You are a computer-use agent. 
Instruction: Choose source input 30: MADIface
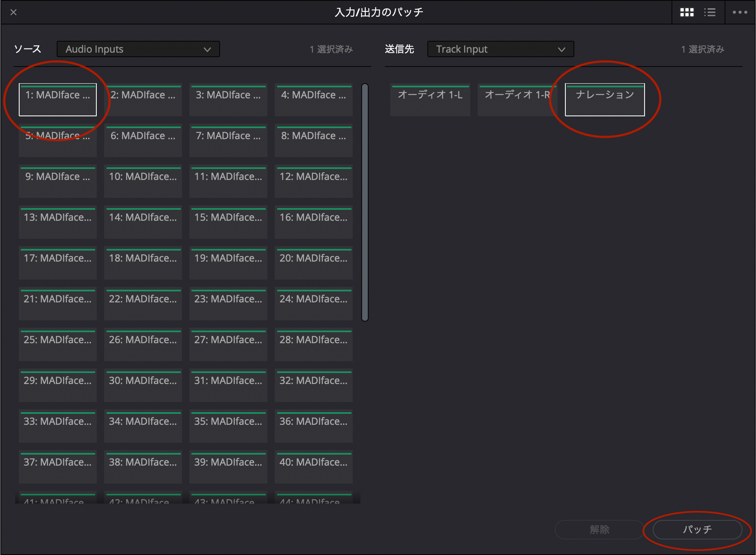click(x=143, y=385)
